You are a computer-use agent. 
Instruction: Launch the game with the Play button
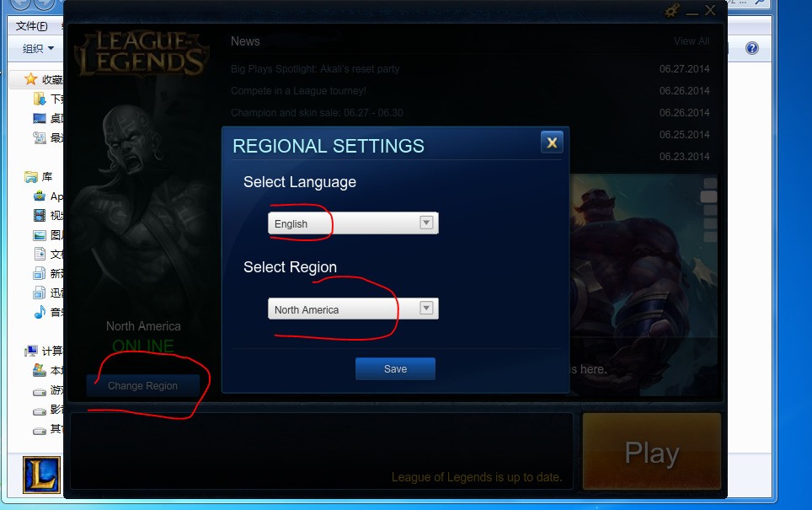[651, 452]
